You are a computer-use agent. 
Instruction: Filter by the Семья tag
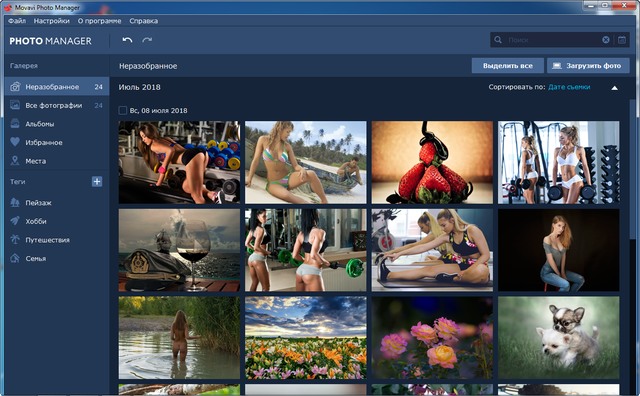point(57,258)
